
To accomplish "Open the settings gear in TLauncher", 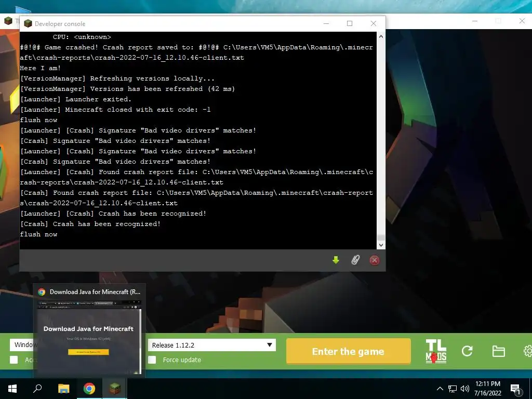I will point(528,351).
